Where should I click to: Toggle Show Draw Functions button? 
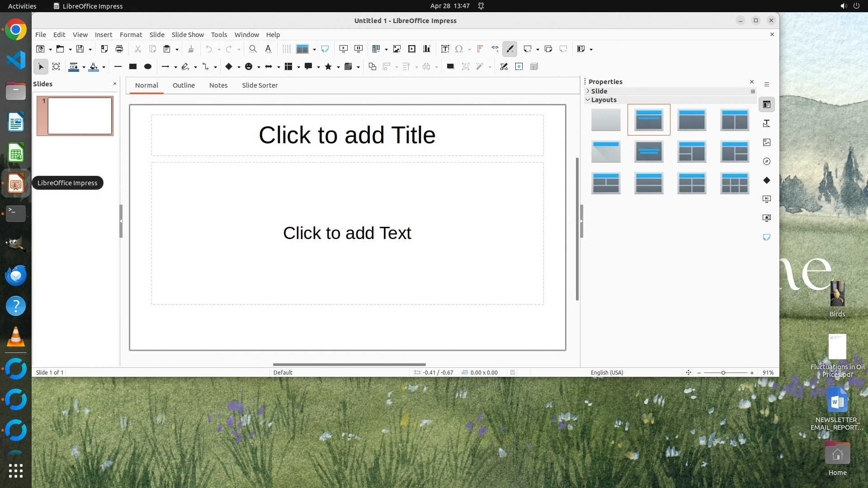pyautogui.click(x=510, y=49)
